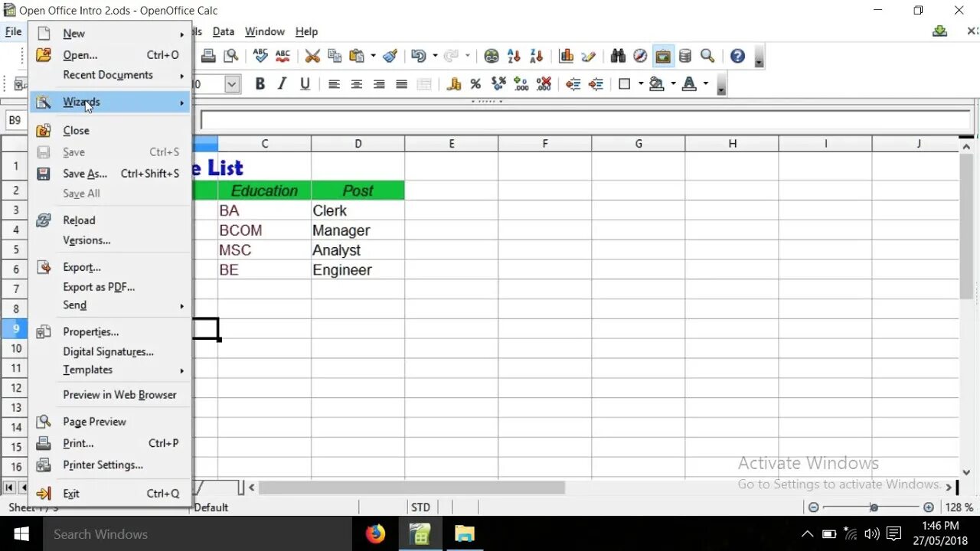This screenshot has width=980, height=551.
Task: Click the Zoom magnifier icon
Action: (x=707, y=56)
